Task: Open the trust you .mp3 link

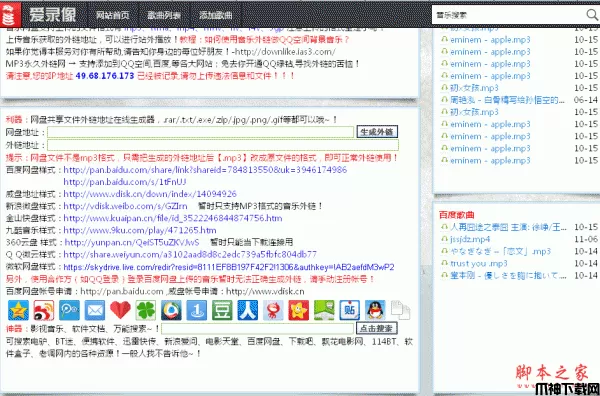Action: (479, 263)
